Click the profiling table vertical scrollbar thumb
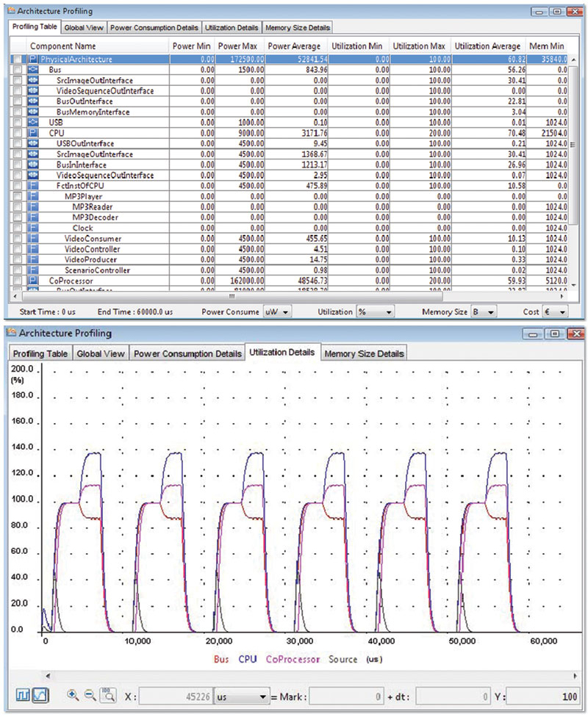588x717 pixels. point(573,146)
